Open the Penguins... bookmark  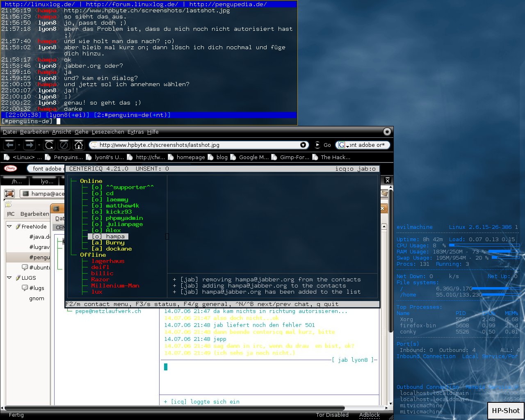(x=68, y=157)
